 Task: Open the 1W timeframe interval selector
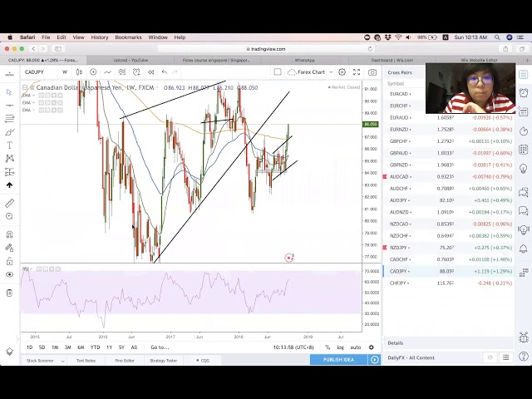point(65,72)
